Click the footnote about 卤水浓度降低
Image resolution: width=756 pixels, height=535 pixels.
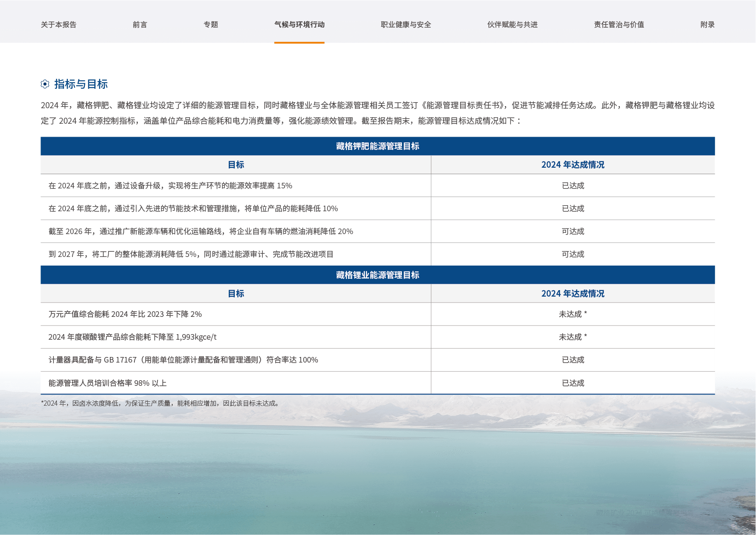pos(160,404)
